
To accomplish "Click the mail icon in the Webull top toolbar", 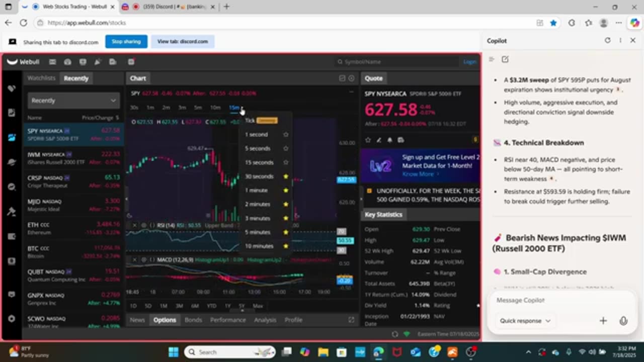I will (x=52, y=62).
